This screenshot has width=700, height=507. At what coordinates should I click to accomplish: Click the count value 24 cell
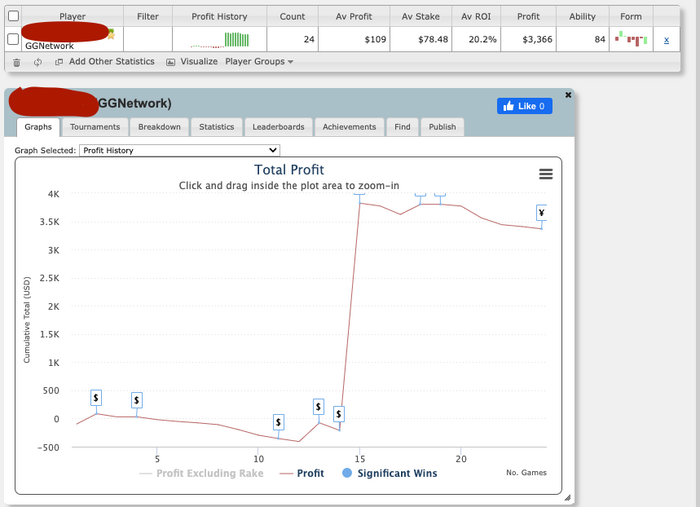[x=292, y=39]
